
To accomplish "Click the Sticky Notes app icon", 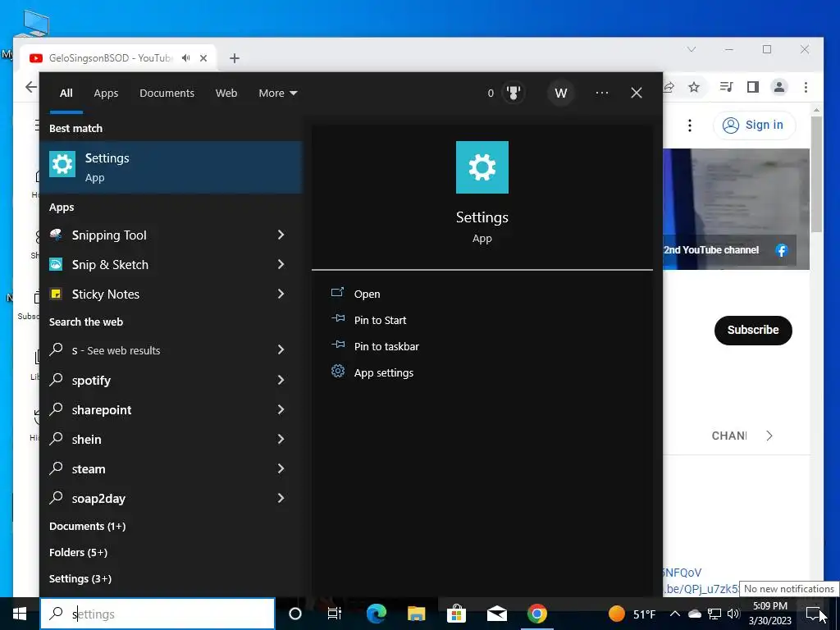I will pos(56,294).
